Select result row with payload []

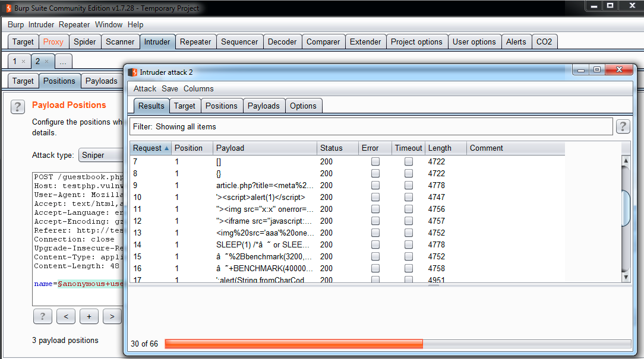[347, 161]
